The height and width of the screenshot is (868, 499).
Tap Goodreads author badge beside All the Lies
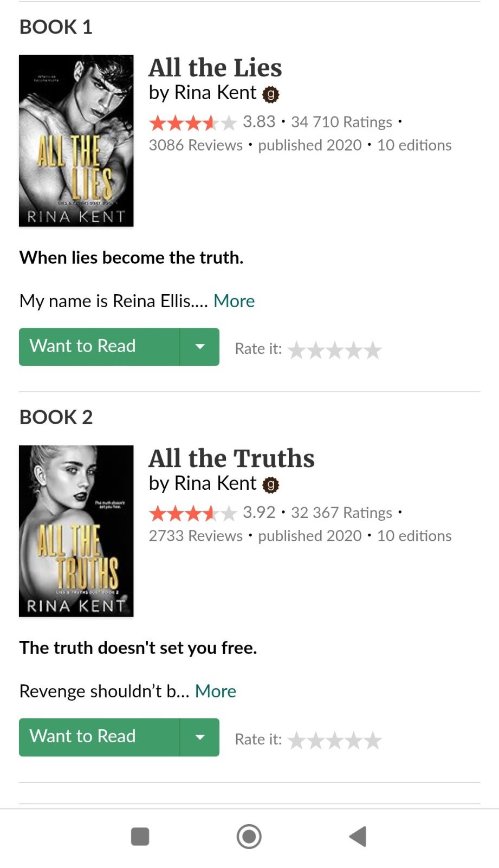click(x=270, y=94)
